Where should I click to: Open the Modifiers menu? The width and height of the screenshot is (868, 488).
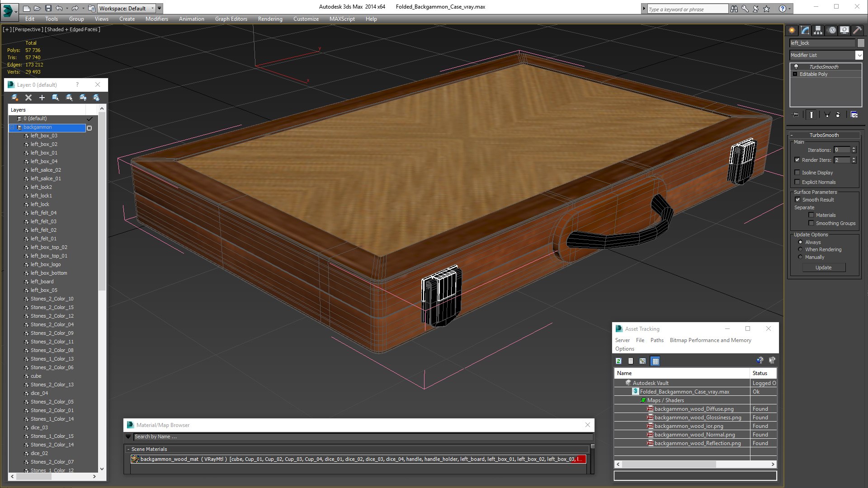coord(156,19)
